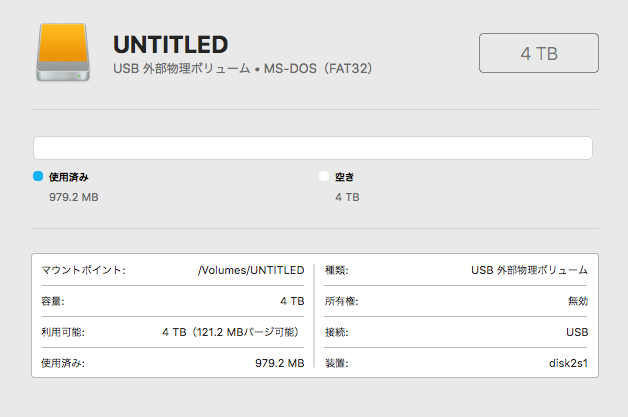
Task: Click the orange external drive icon
Action: click(x=63, y=52)
